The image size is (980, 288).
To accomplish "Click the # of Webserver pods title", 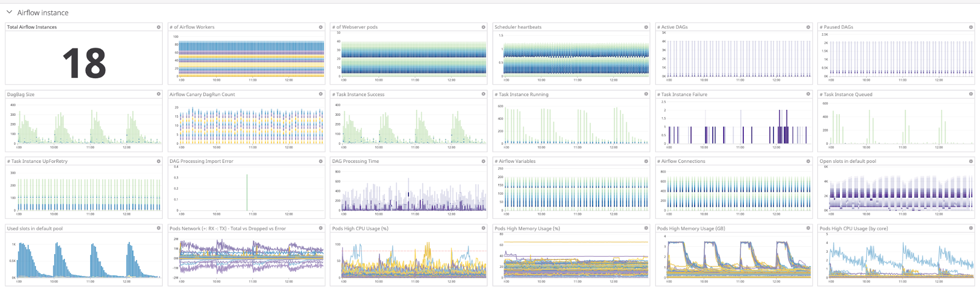I will tap(355, 27).
